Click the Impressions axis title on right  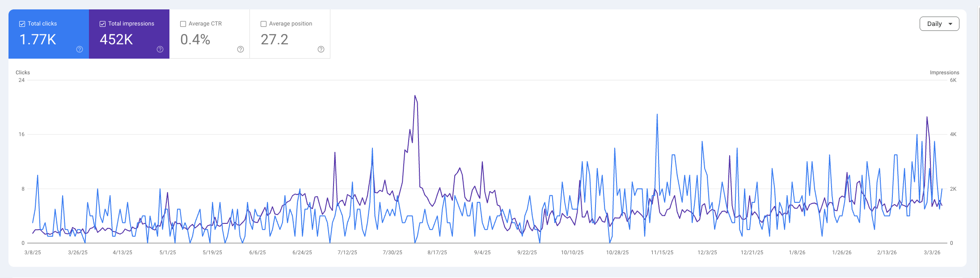click(x=944, y=73)
